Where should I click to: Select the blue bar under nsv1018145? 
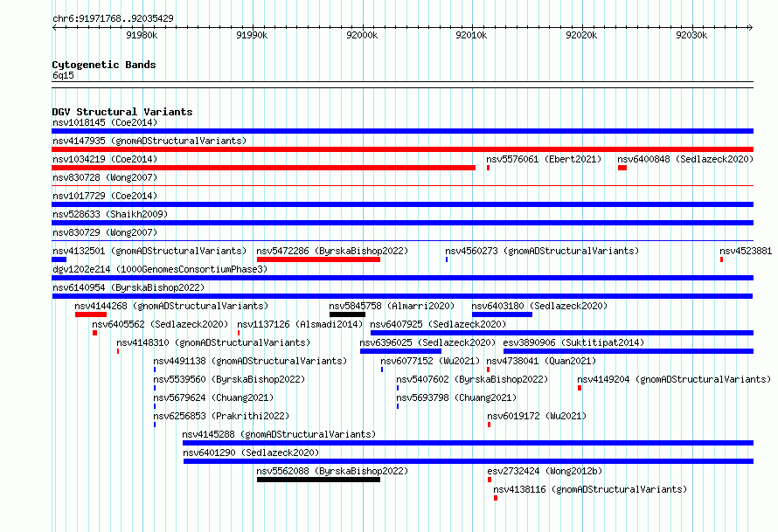[x=402, y=131]
